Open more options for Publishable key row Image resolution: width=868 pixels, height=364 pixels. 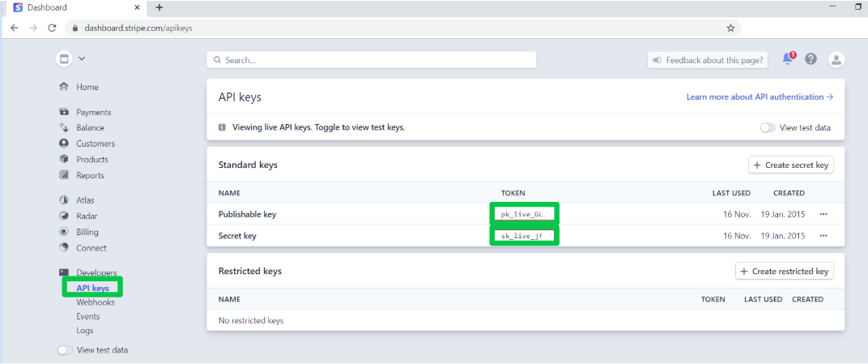pyautogui.click(x=823, y=214)
